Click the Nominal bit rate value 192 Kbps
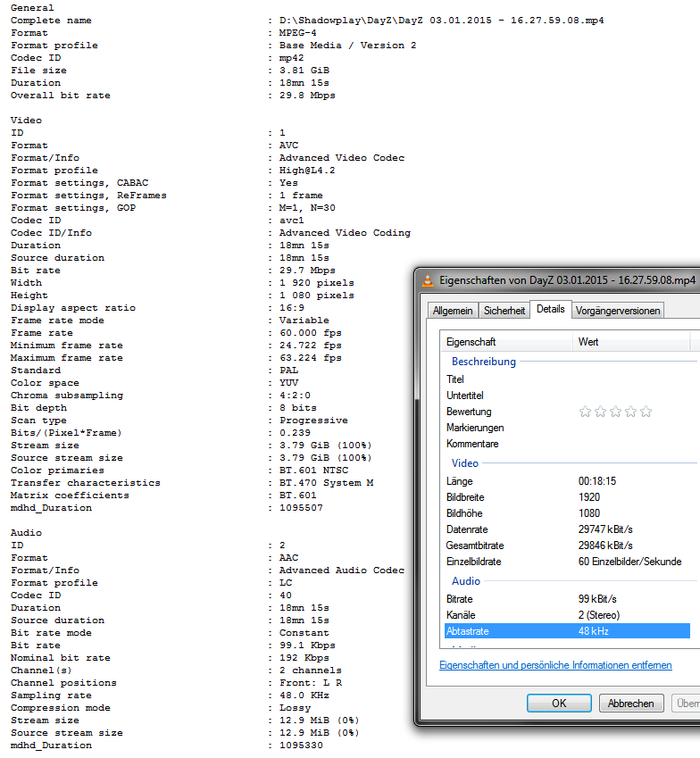 coord(304,657)
